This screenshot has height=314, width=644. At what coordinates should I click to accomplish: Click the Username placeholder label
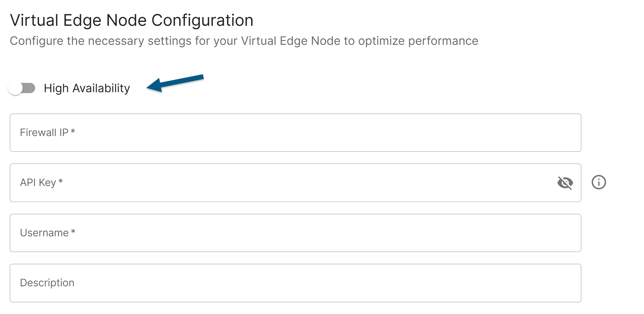[x=44, y=233]
